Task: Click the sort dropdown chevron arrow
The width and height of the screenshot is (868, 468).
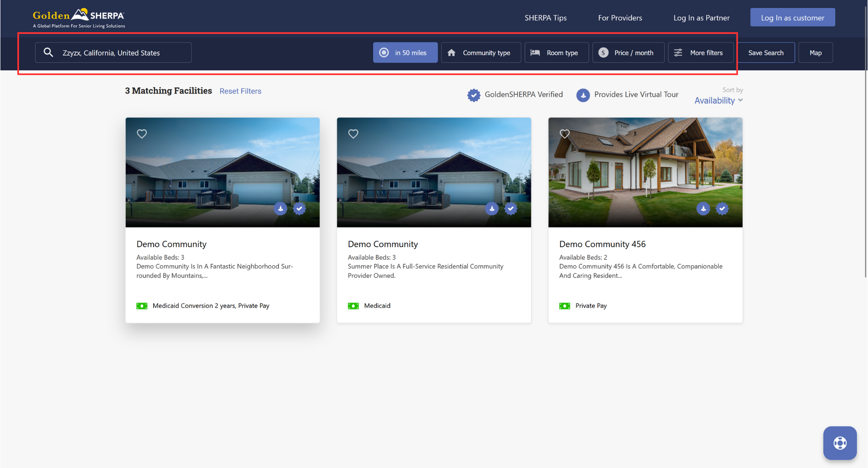Action: pos(740,100)
